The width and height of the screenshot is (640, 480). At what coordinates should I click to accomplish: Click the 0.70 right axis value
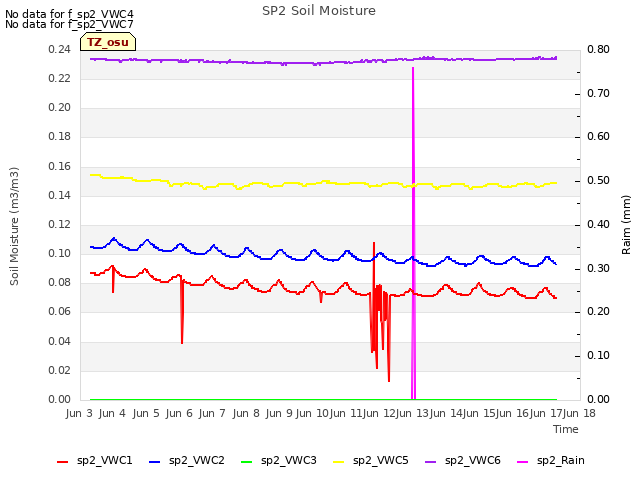click(x=598, y=93)
